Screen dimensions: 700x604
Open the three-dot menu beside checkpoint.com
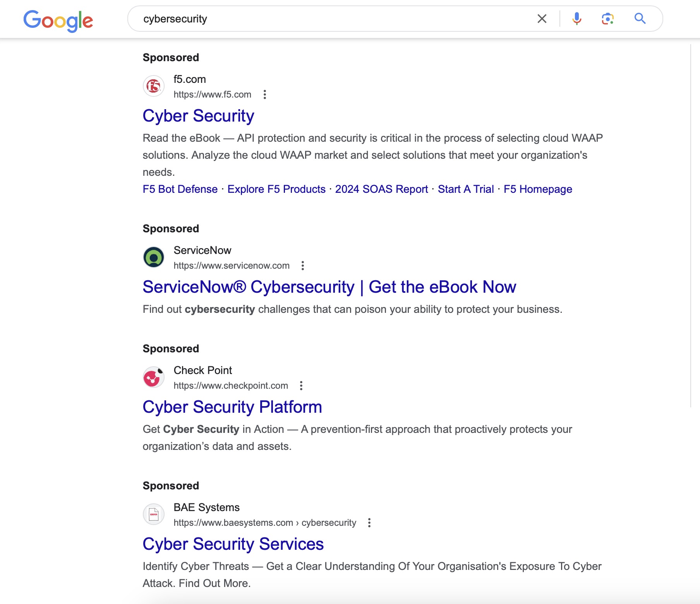pyautogui.click(x=301, y=385)
